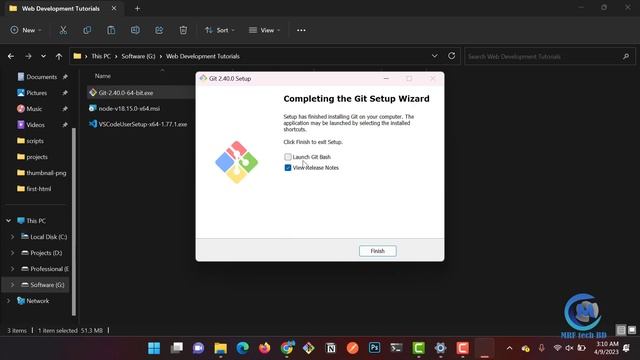Click the Delete trash icon in toolbar
This screenshot has height=360, width=640.
[x=183, y=30]
